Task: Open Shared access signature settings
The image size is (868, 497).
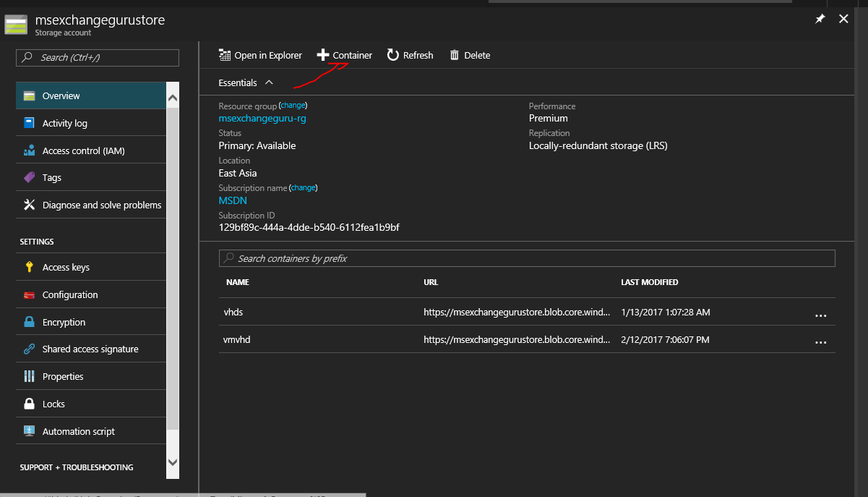Action: click(x=91, y=349)
